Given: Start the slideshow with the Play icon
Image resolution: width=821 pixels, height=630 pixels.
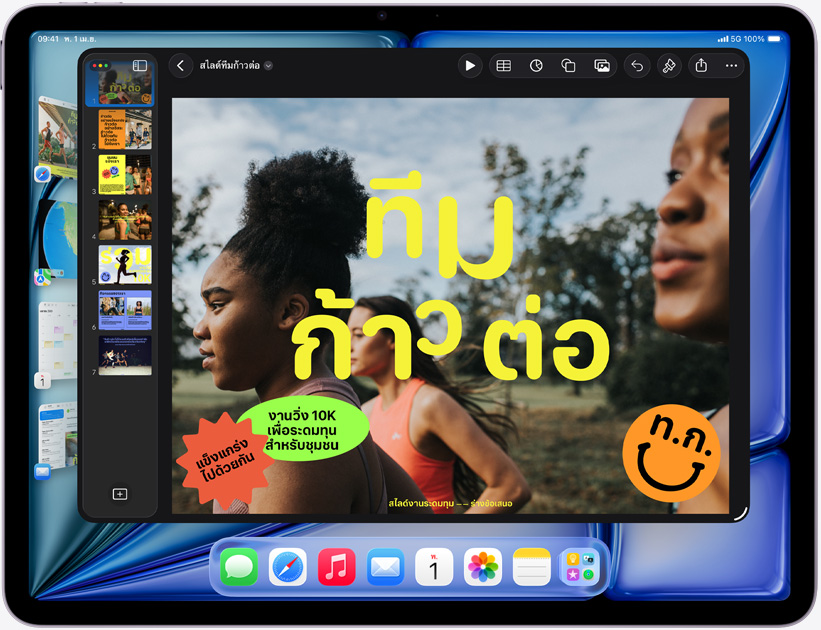Looking at the screenshot, I should click(x=470, y=65).
